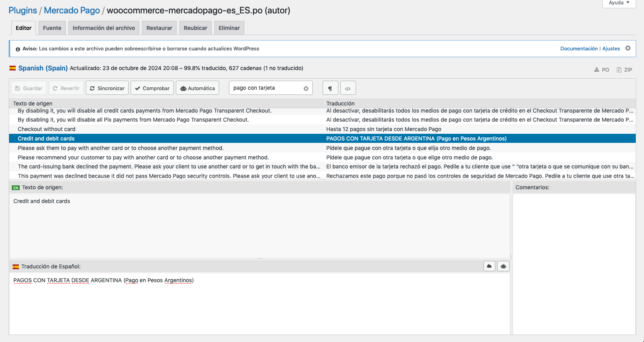644x342 pixels.
Task: Open the Mercado Pago breadcrumb link
Action: click(72, 11)
